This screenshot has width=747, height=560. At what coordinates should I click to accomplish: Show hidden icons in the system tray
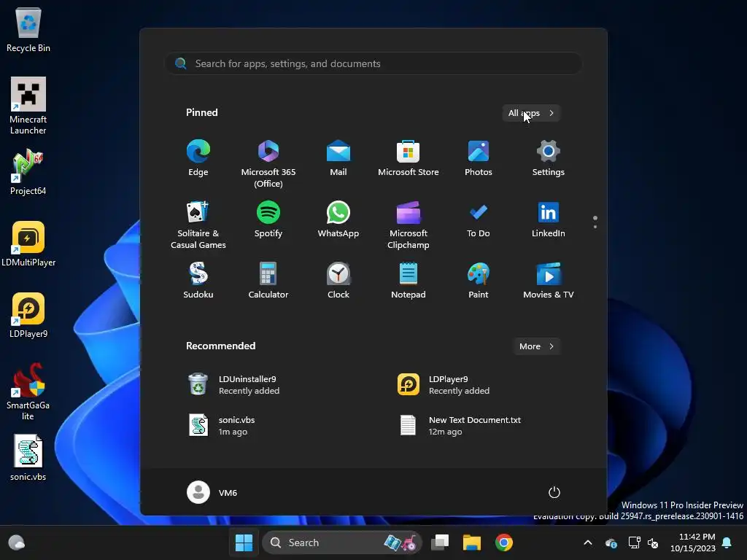click(588, 542)
